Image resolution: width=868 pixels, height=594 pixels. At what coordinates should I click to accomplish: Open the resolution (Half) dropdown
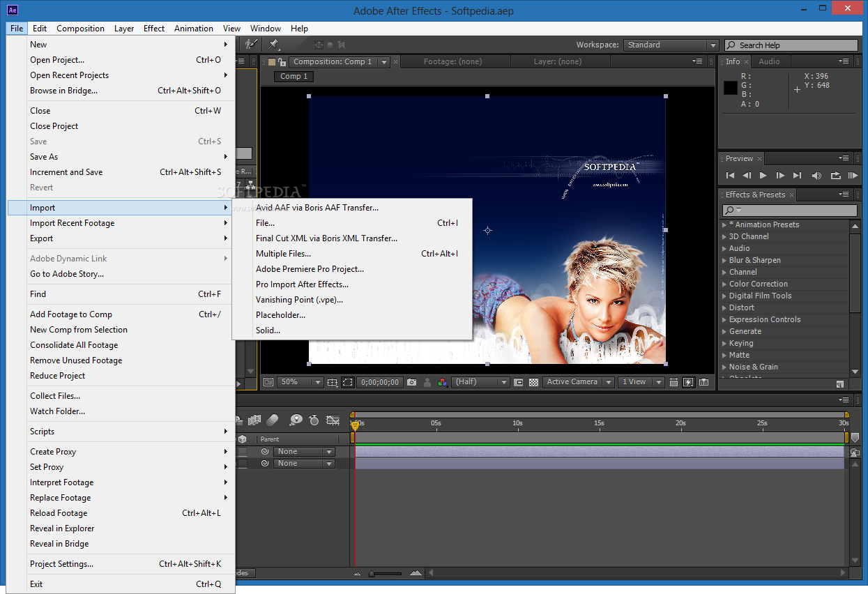coord(481,382)
